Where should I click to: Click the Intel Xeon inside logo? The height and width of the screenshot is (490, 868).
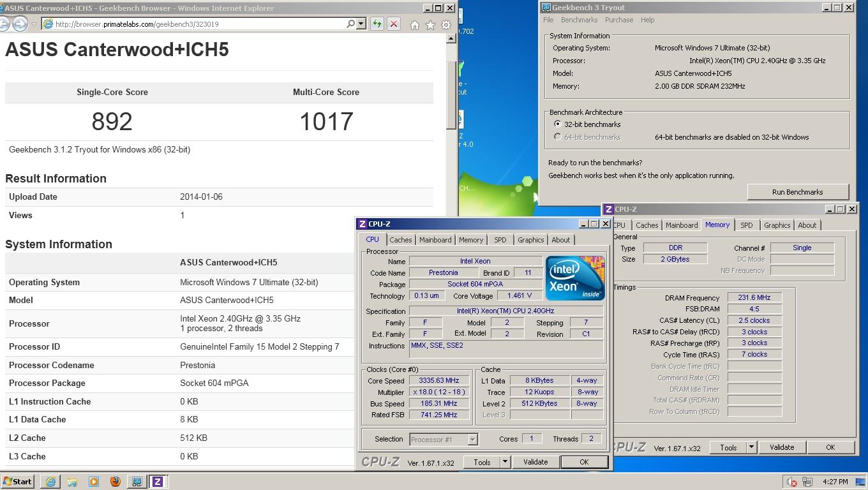575,278
